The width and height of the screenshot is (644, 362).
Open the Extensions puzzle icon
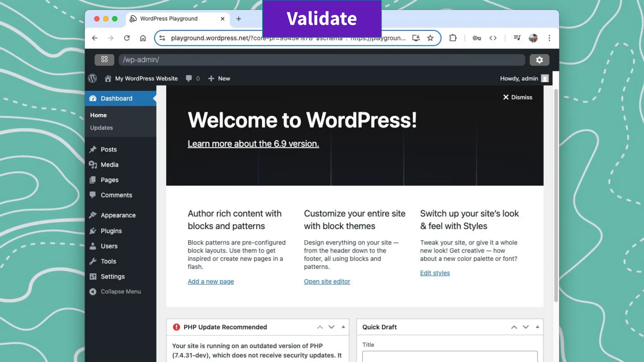pyautogui.click(x=453, y=38)
